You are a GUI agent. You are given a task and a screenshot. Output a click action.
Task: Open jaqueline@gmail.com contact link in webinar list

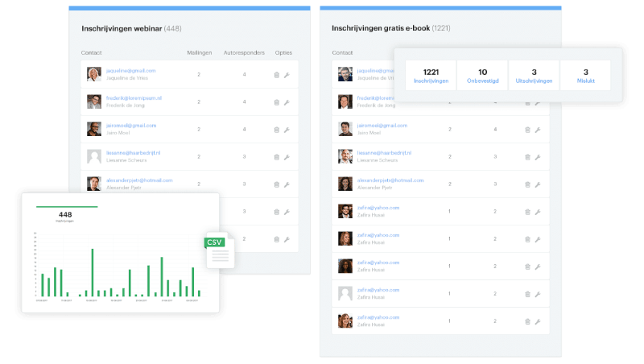(131, 71)
